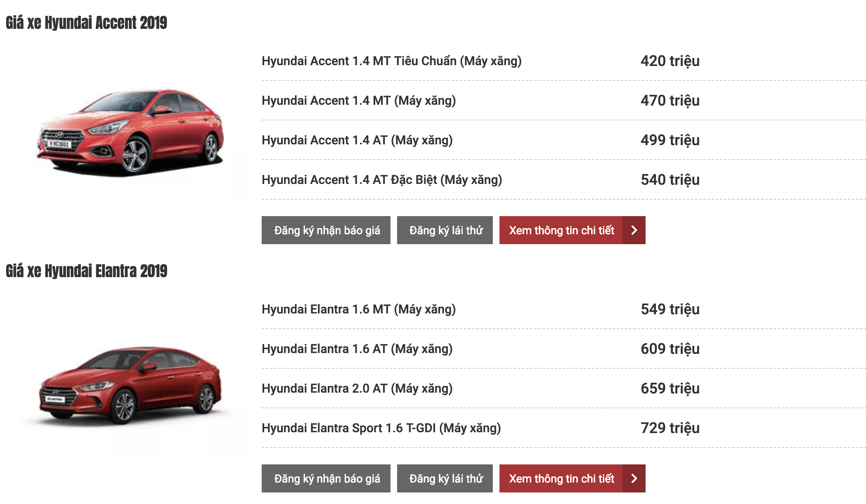Select the Hyundai Elantra 1.6 MT row
866x504 pixels.
[359, 309]
